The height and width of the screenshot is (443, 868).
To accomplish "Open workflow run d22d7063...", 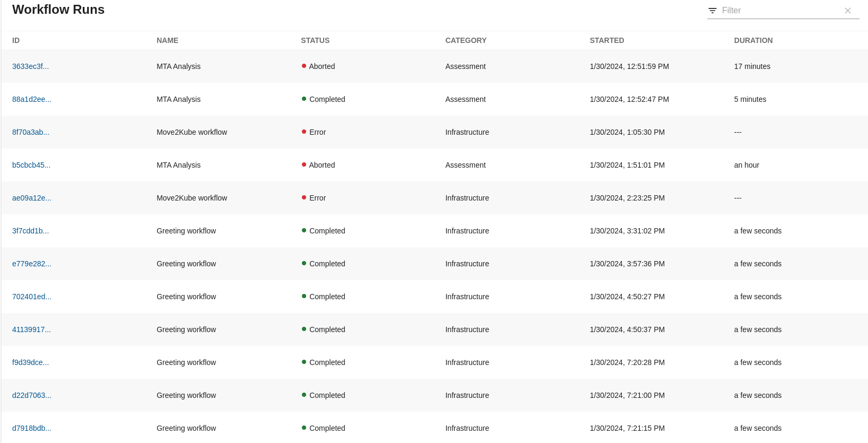I will (32, 395).
